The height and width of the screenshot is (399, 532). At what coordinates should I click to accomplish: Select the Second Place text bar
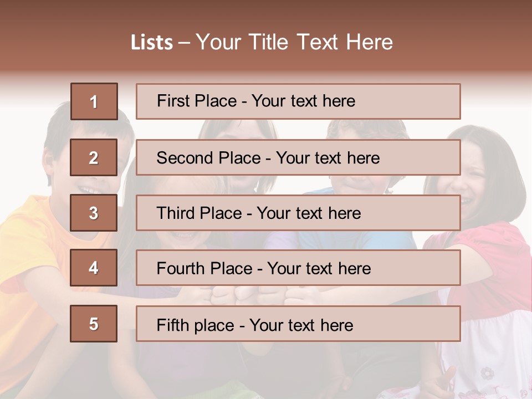tap(298, 157)
